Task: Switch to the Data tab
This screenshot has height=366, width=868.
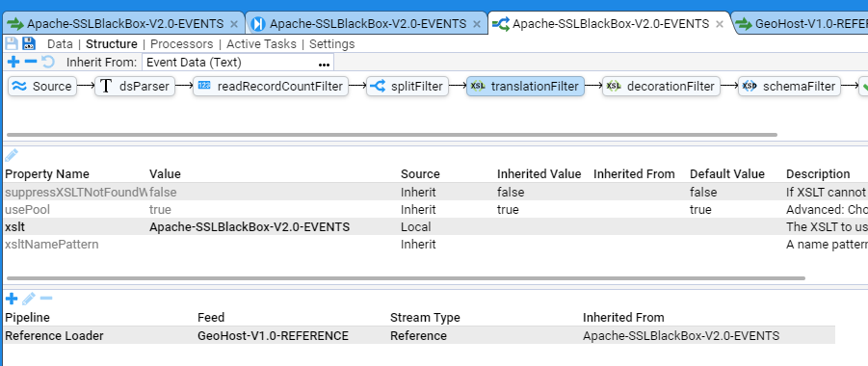Action: [x=60, y=43]
